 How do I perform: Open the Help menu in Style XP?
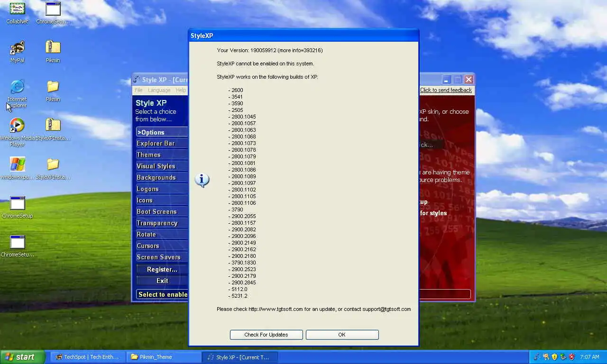[x=181, y=90]
